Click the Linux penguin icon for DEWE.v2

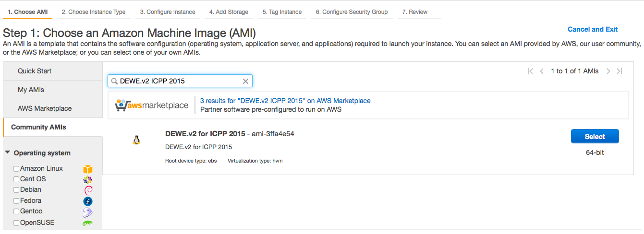click(136, 140)
